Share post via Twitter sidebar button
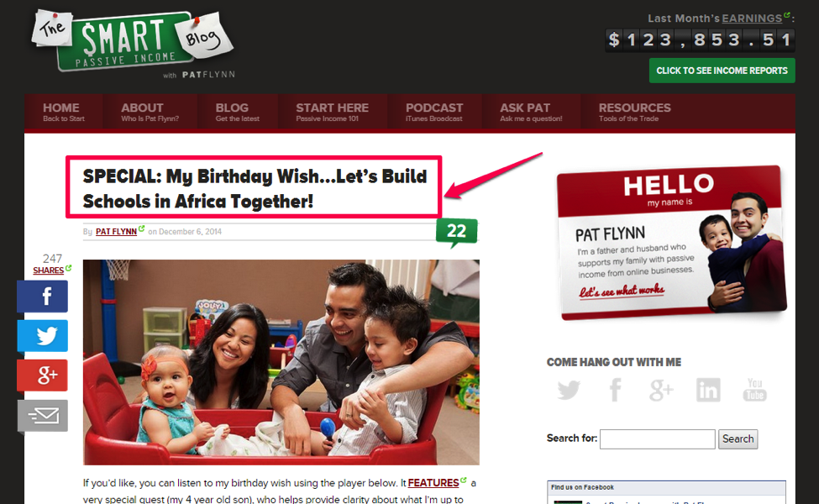This screenshot has height=504, width=819. [42, 336]
